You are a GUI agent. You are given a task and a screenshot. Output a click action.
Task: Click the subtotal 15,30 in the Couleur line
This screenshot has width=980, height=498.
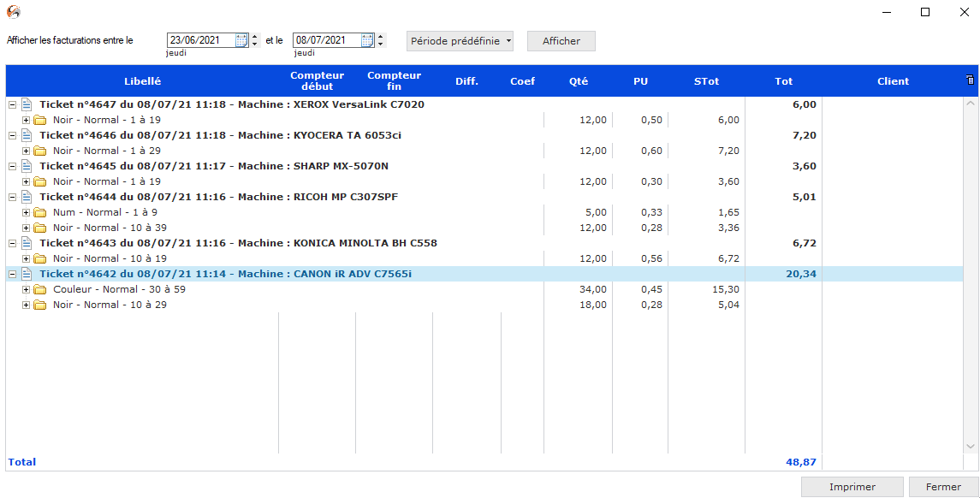[725, 289]
